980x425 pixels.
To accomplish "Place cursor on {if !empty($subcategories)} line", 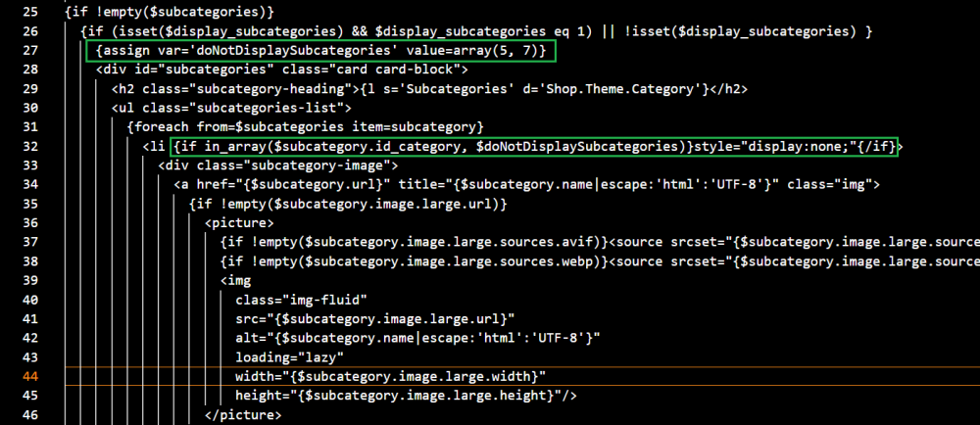I will tap(170, 12).
